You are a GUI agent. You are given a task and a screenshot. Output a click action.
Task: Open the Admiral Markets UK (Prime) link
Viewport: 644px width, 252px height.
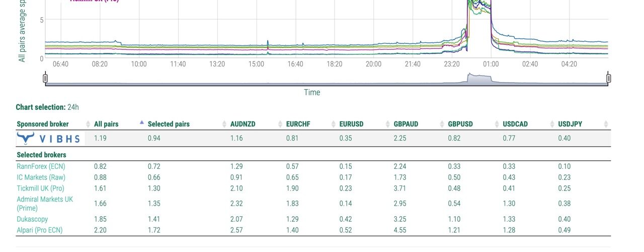pos(45,204)
